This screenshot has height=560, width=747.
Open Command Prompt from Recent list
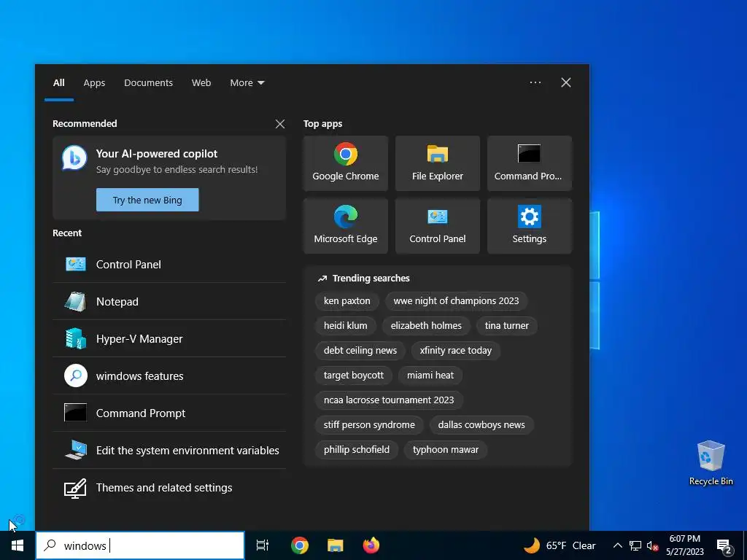(169, 413)
